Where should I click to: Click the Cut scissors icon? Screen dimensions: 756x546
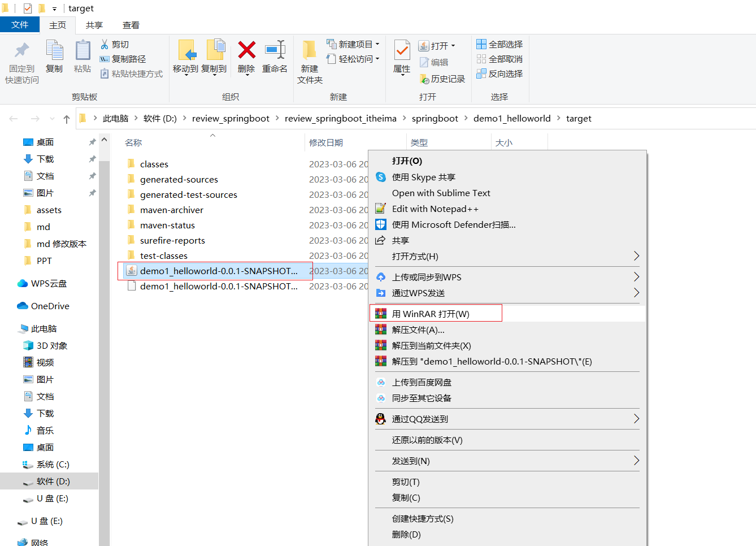105,44
